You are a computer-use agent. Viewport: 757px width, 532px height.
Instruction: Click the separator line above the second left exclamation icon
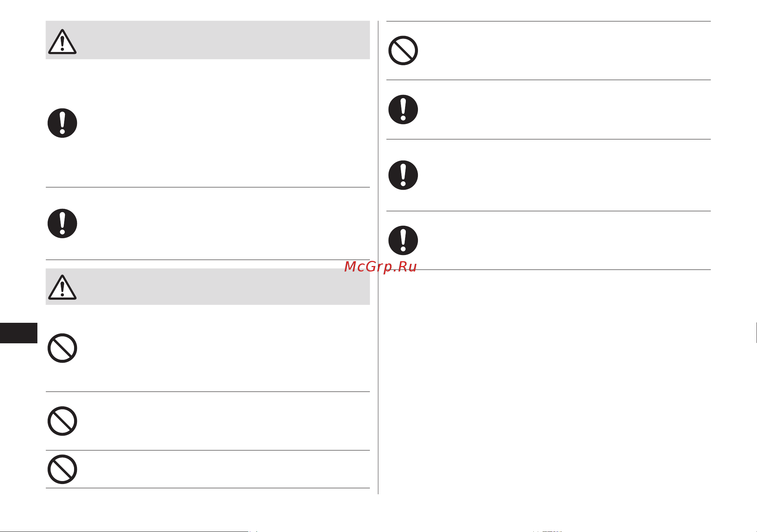[207, 187]
